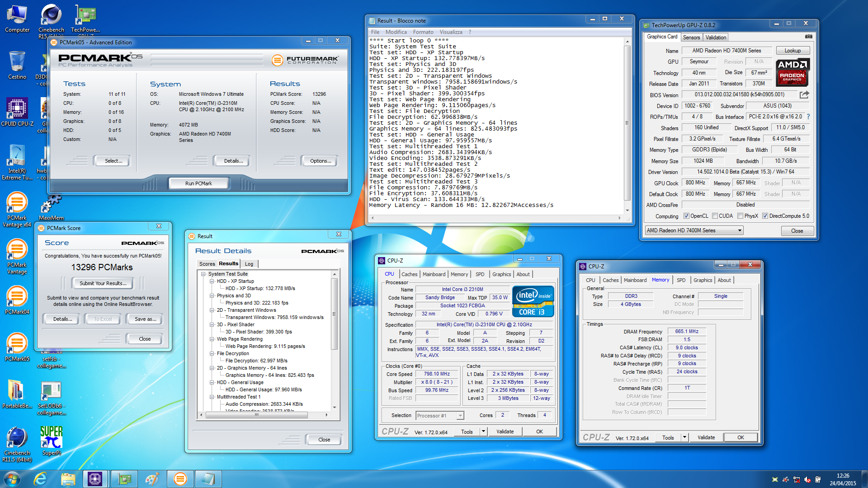
Task: Collapse the HDD - XP Startup tree node
Action: 212,281
